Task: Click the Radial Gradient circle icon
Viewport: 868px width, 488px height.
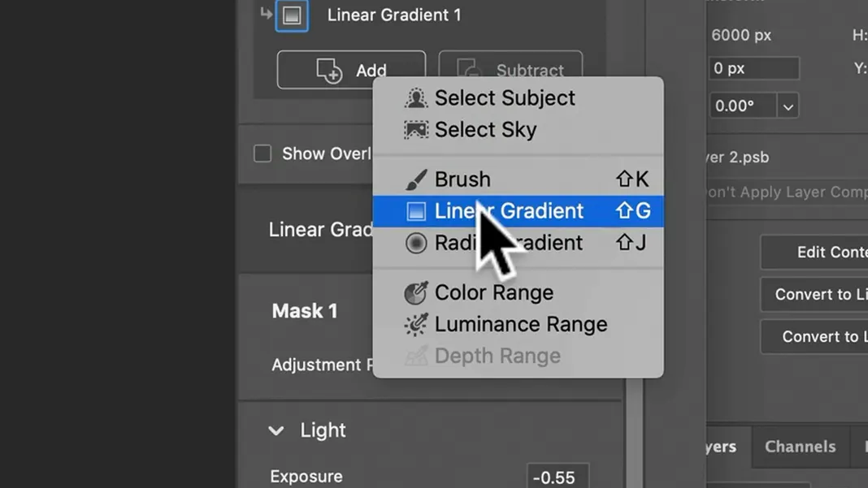Action: [x=416, y=243]
